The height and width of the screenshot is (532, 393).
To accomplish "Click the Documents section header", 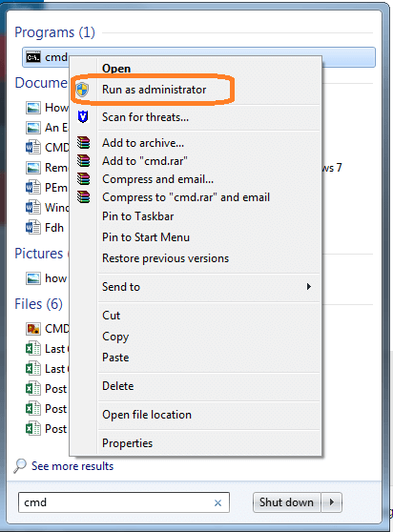I will click(x=41, y=83).
